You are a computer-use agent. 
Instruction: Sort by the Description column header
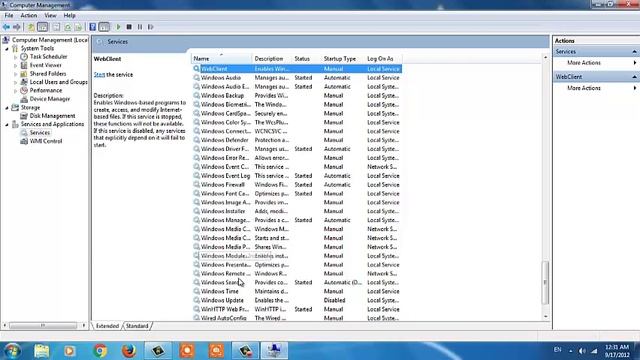pos(272,59)
